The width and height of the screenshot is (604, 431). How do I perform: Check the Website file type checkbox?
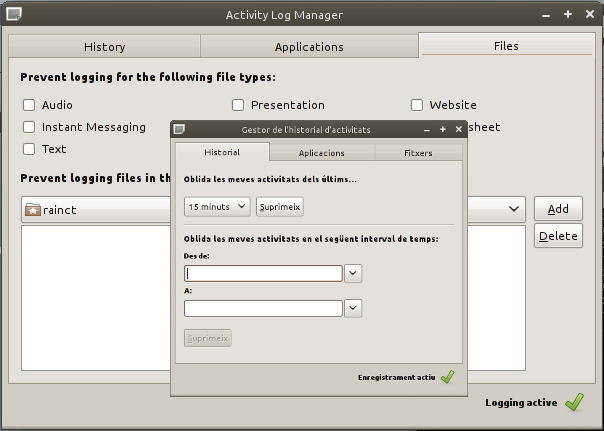point(417,105)
